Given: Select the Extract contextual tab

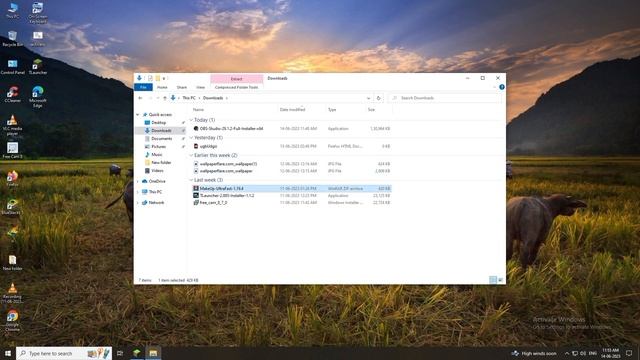Looking at the screenshot, I should pyautogui.click(x=236, y=78).
